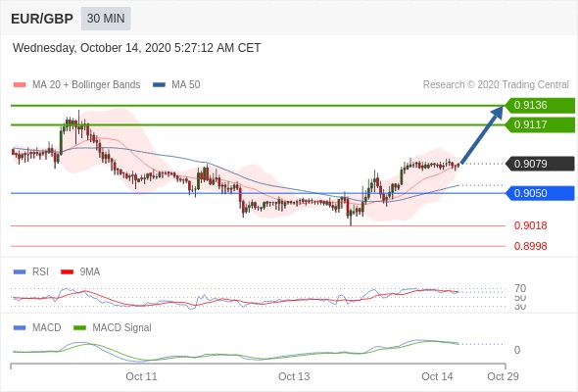Click the EUR/GBP pair title
Image resolution: width=578 pixels, height=392 pixels.
[42, 19]
